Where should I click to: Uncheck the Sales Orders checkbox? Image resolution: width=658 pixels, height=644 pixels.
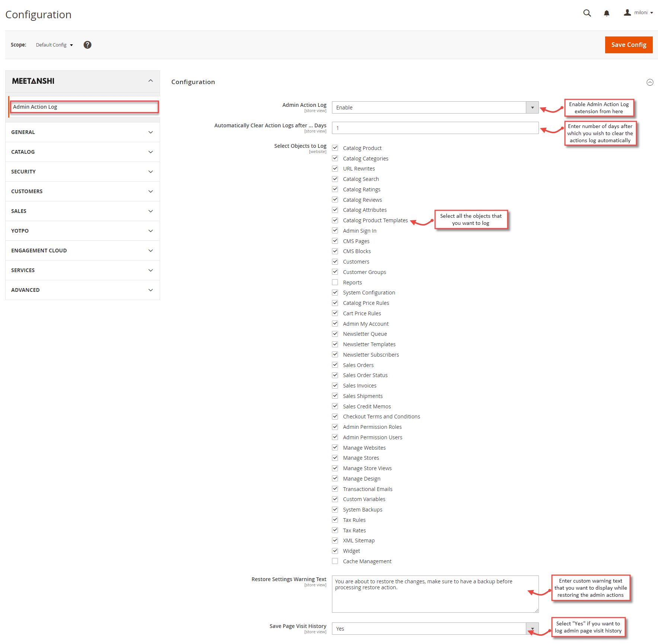point(335,364)
